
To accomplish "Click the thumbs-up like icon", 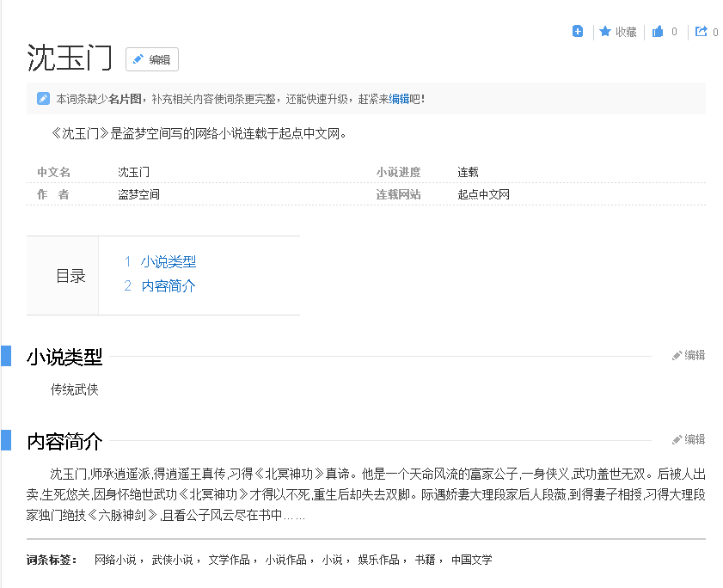I will (x=658, y=32).
